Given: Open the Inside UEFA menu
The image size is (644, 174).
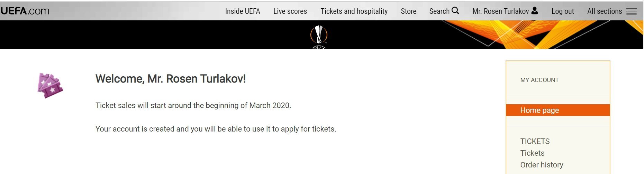Looking at the screenshot, I should coord(242,11).
